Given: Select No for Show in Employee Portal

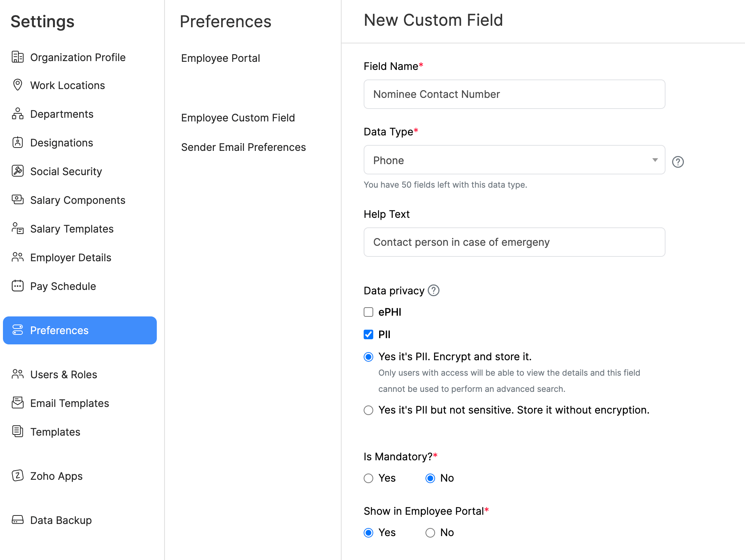Looking at the screenshot, I should tap(430, 533).
